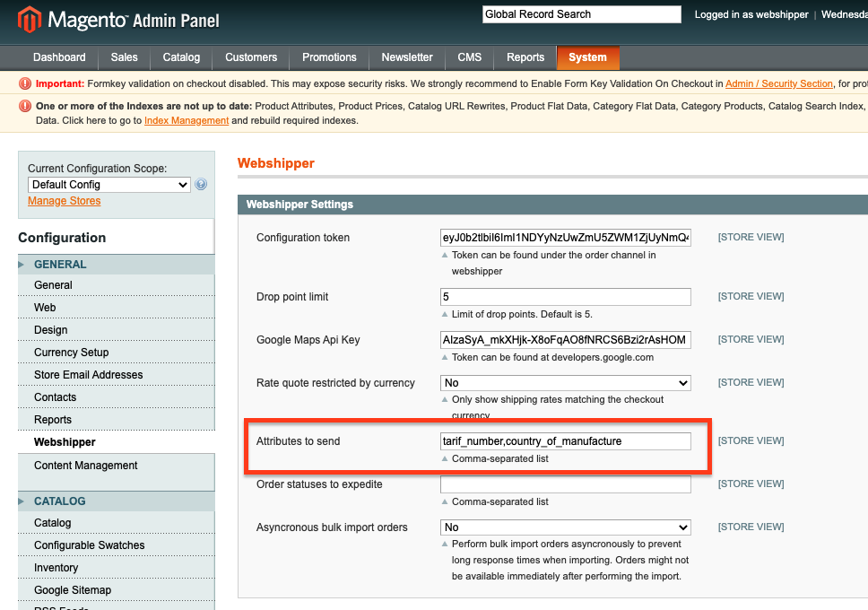868x610 pixels.
Task: Open scope help question-mark icon
Action: coord(201,185)
